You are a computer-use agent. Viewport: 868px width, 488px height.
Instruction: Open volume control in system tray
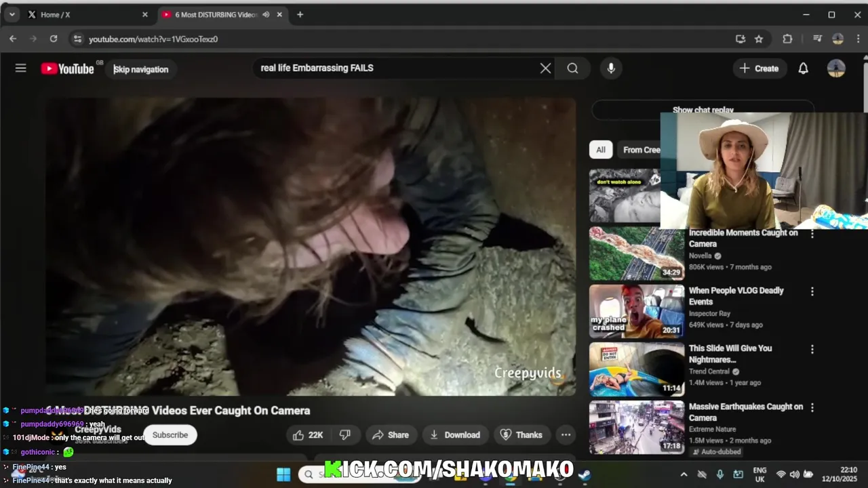(794, 474)
